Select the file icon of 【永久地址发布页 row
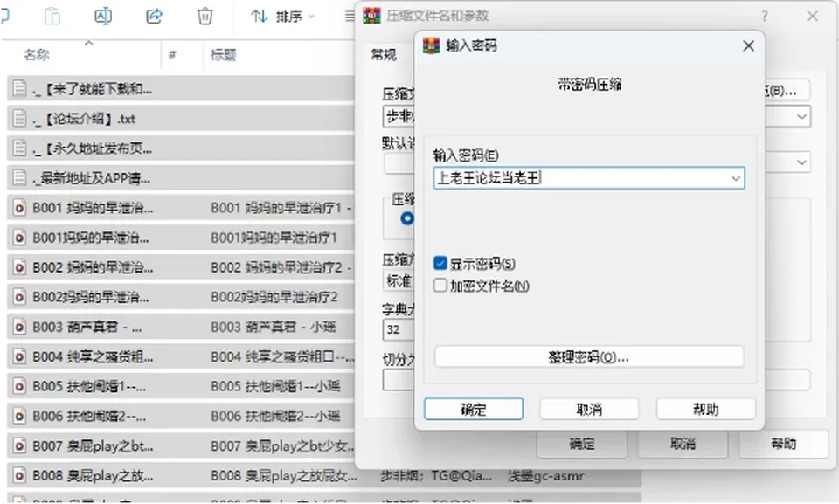 tap(19, 148)
